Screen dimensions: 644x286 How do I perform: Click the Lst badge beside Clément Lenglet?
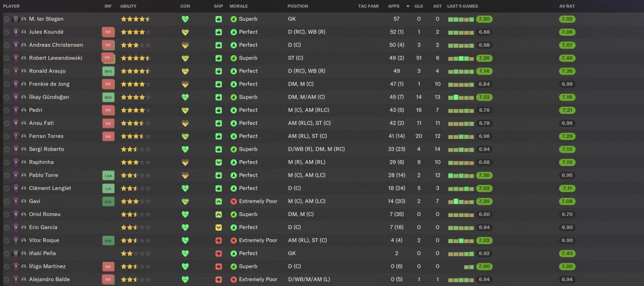(108, 188)
